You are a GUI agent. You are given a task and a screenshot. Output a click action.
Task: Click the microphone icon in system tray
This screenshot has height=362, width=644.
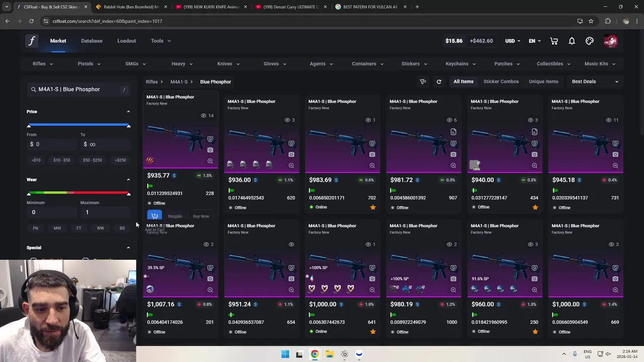coord(575,354)
